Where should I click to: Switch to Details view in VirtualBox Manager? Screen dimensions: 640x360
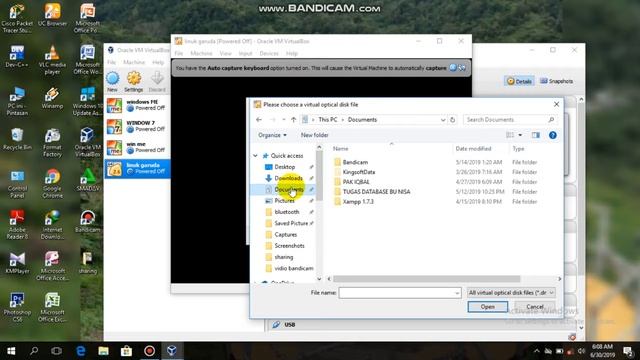(x=519, y=81)
